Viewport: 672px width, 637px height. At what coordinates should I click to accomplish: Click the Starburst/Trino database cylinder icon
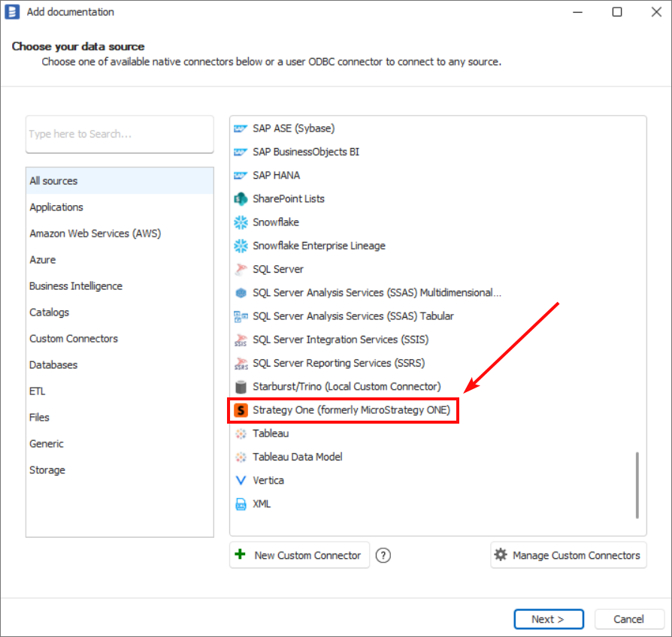coord(241,387)
